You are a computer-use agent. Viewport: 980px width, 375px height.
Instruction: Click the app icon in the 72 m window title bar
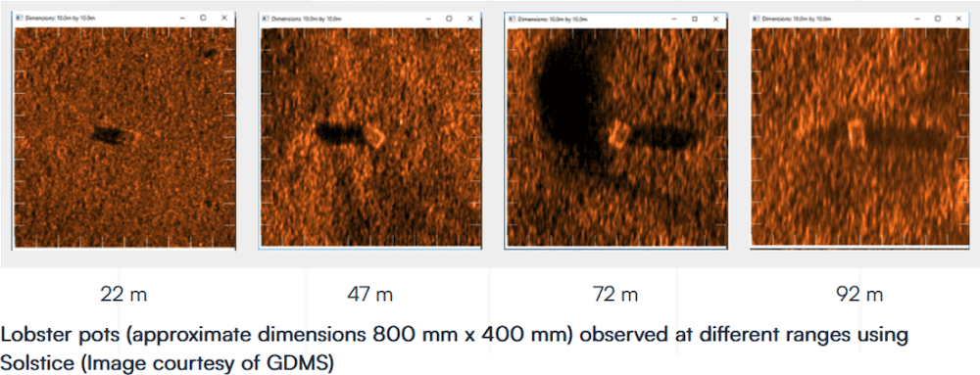click(512, 20)
